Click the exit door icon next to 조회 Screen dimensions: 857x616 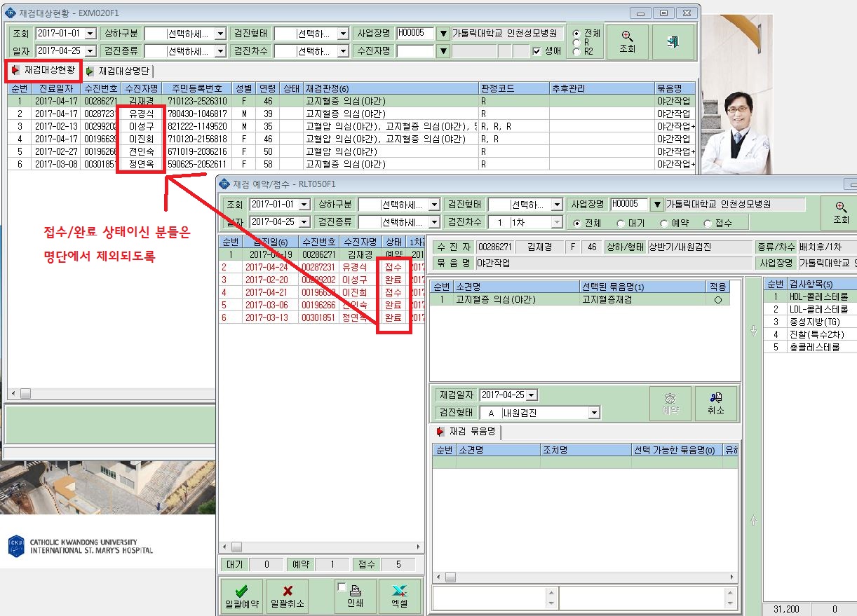673,43
